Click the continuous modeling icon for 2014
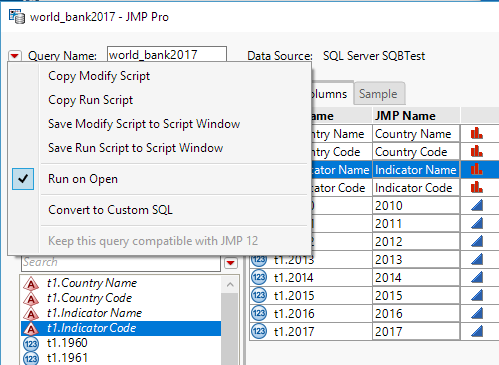Viewport: 499px width, 365px height. click(477, 277)
